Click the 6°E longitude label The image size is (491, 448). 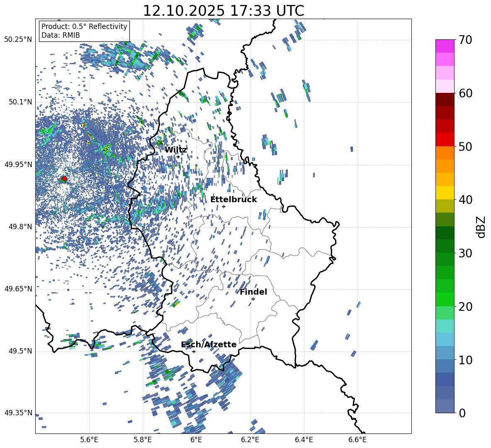[196, 440]
